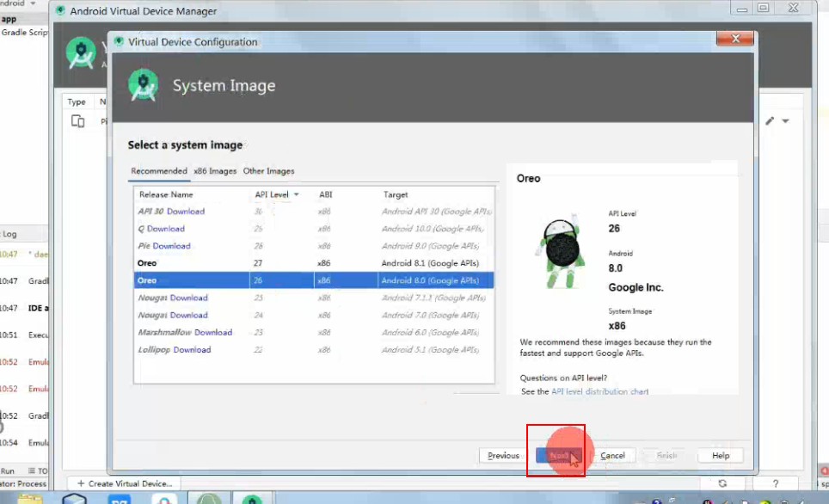
Task: Click the question mark help button in AVD Manager
Action: click(x=776, y=483)
